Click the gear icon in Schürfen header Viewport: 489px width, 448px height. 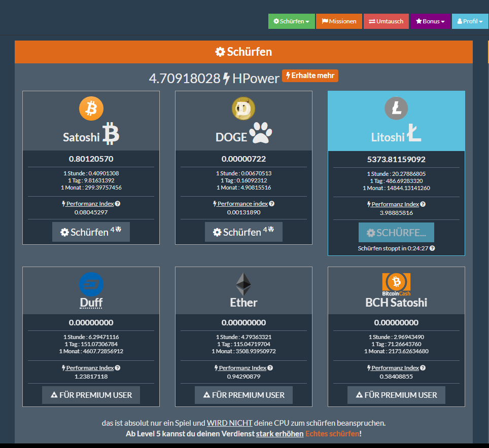[x=220, y=52]
